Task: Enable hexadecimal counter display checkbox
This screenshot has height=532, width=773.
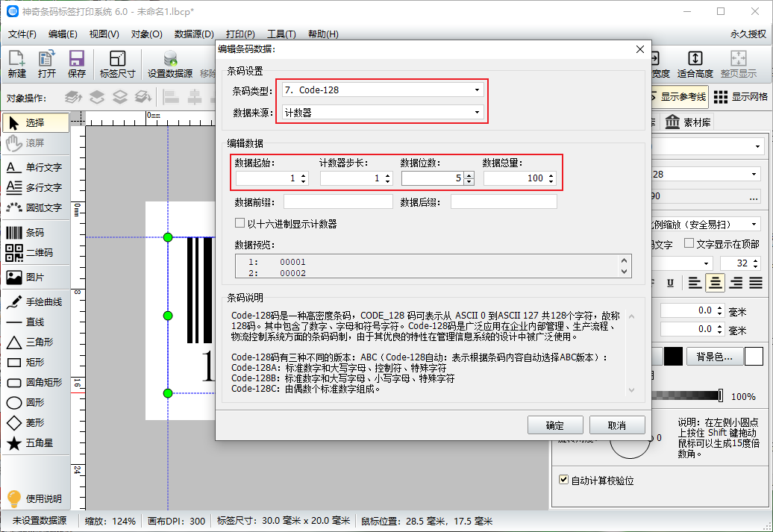Action: point(240,223)
